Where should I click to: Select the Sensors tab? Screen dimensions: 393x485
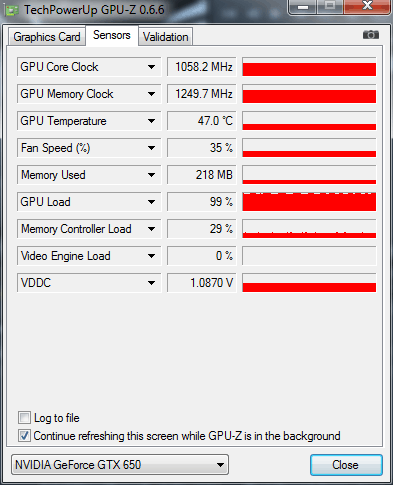tap(112, 35)
